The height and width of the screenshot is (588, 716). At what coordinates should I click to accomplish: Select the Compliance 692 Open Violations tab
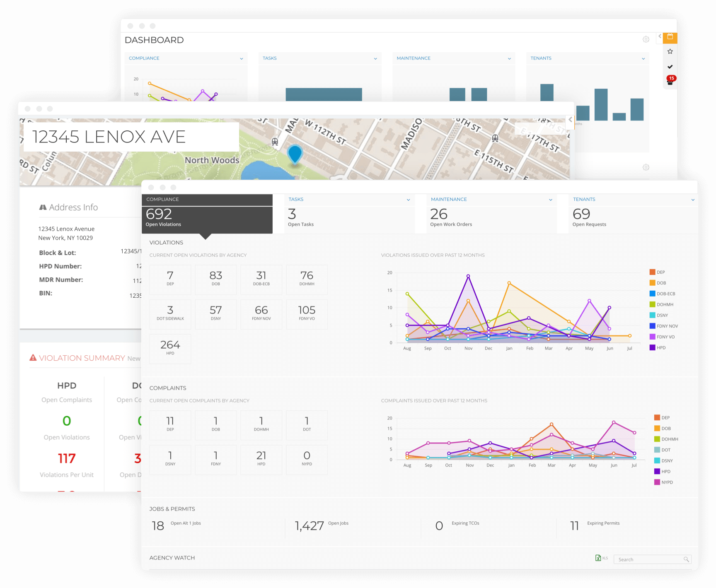[x=207, y=214]
